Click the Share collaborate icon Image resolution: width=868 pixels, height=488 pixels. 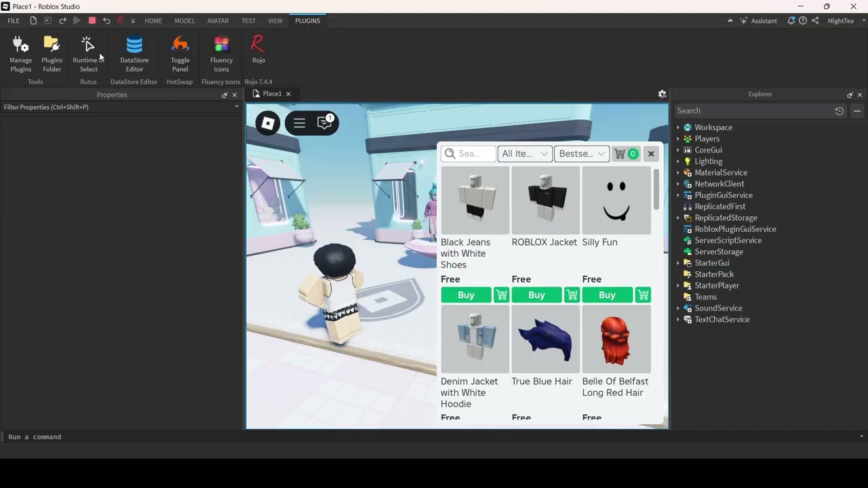point(815,21)
